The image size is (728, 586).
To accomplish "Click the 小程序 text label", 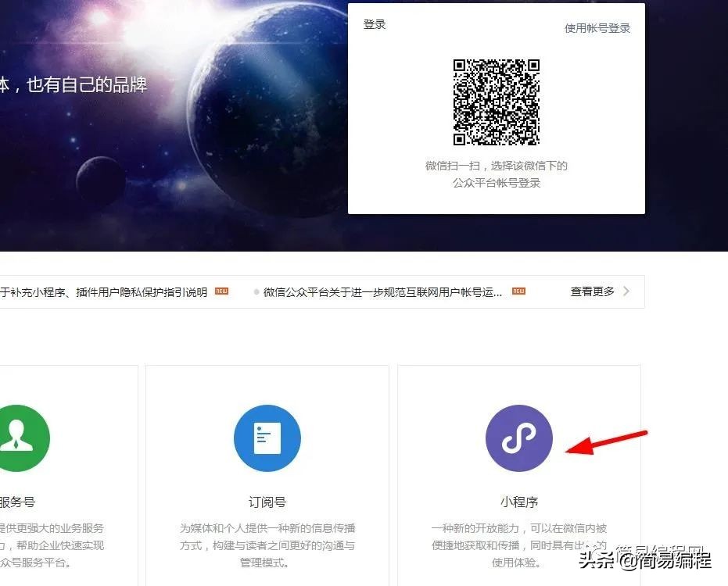I will (518, 502).
